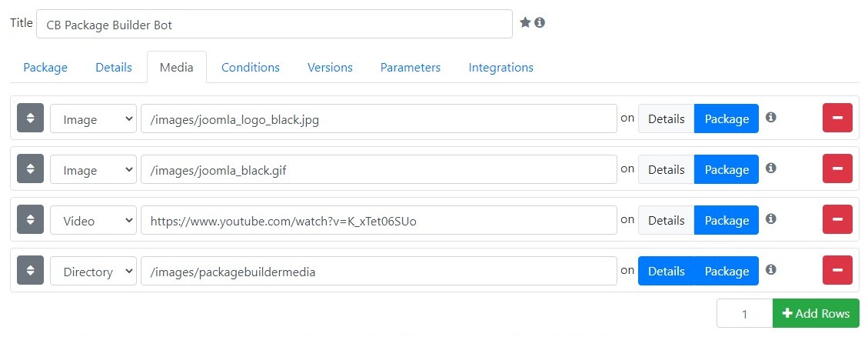868x337 pixels.
Task: Click the Add Rows button
Action: click(816, 313)
